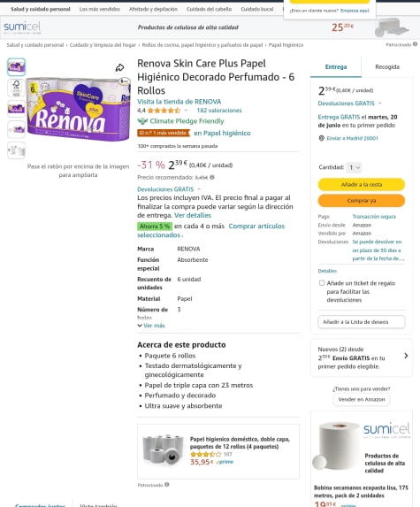Visit the RENOVA store link
Viewport: 420px width, 507px height.
[x=179, y=102]
